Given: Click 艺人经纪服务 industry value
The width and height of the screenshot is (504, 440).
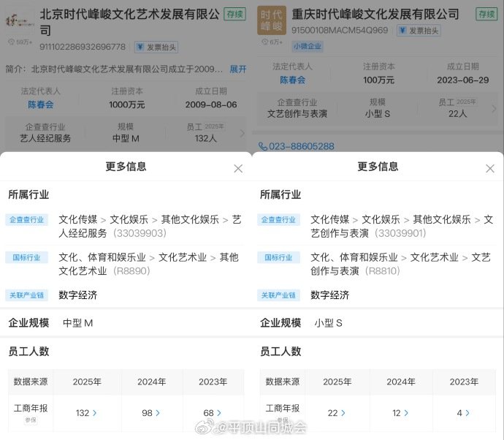Looking at the screenshot, I should (x=45, y=139).
